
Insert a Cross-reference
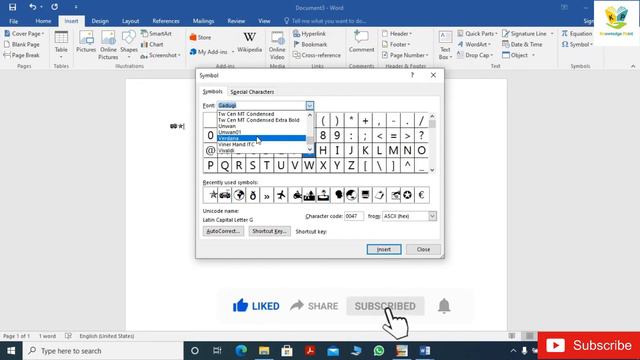[x=317, y=55]
